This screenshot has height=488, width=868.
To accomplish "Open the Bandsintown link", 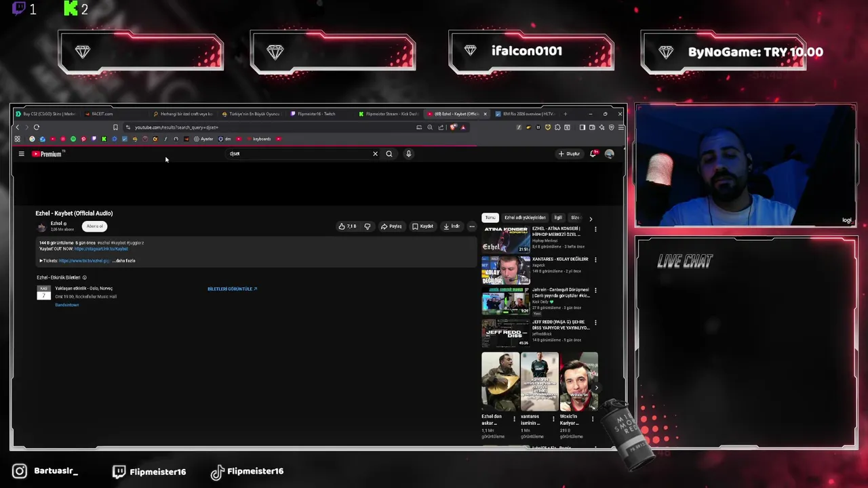I will click(67, 305).
